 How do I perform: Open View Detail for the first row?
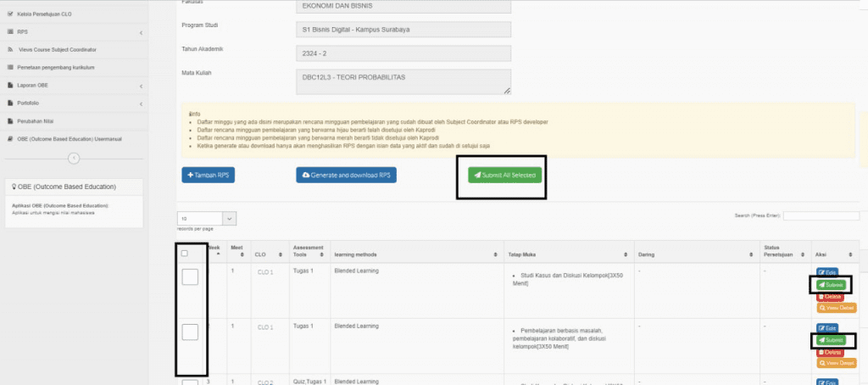coord(837,308)
